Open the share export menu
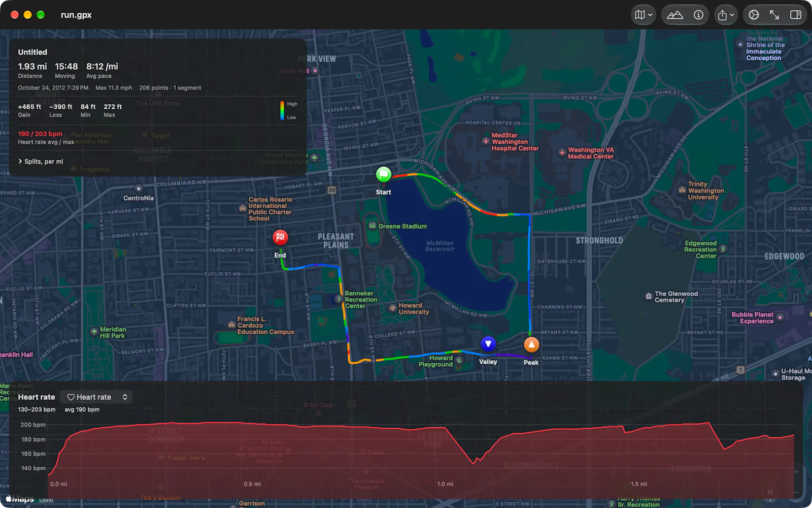The width and height of the screenshot is (812, 508). [726, 15]
